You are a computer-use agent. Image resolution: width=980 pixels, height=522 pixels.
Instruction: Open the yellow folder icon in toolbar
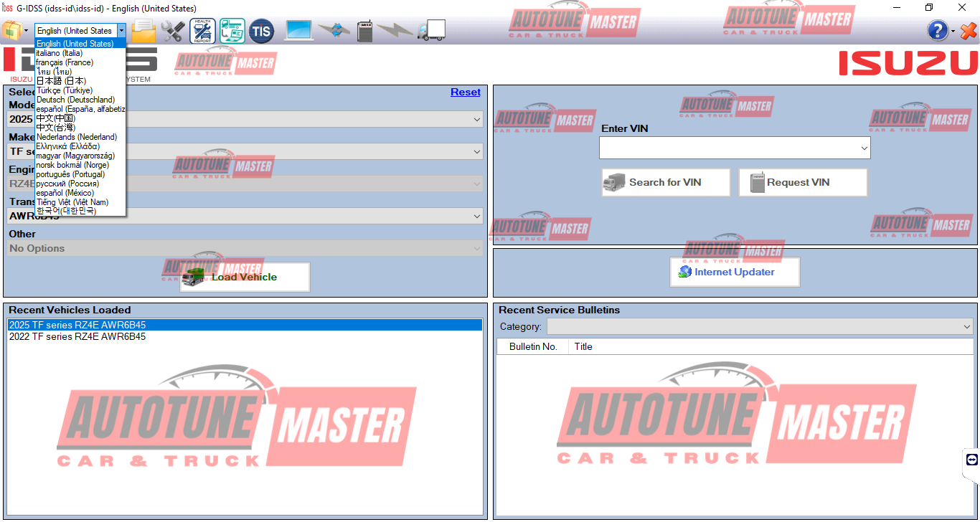[143, 31]
